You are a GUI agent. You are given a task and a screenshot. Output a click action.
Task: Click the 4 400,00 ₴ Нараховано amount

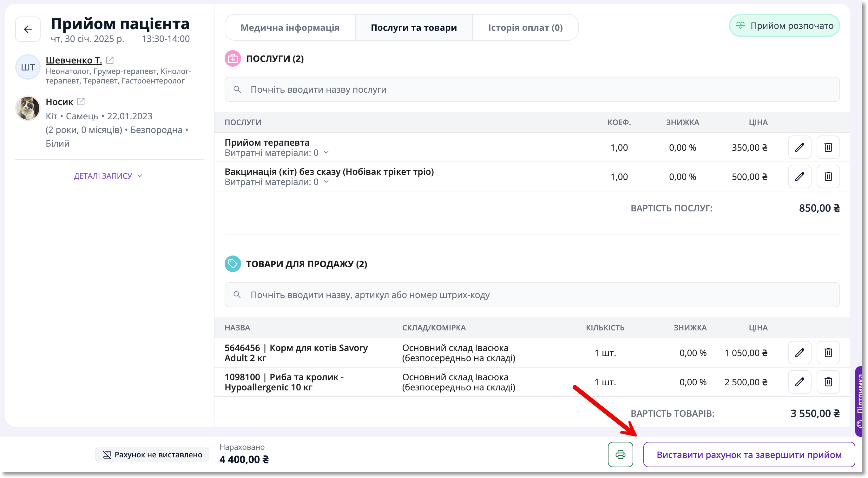tap(244, 460)
